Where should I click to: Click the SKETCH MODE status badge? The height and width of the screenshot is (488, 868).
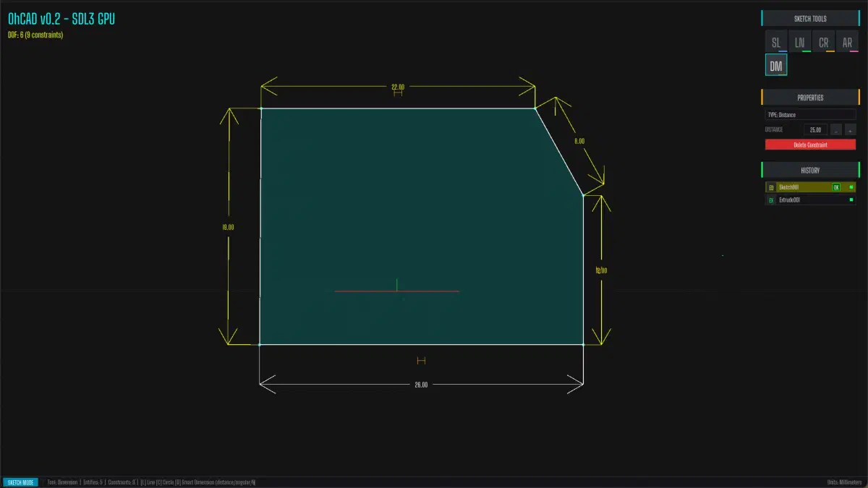pos(20,482)
